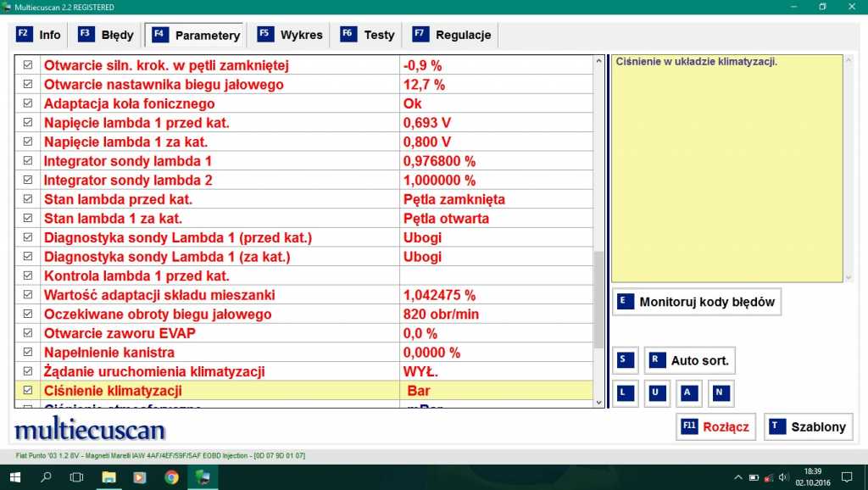Image resolution: width=868 pixels, height=490 pixels.
Task: Open File Explorer from the taskbar
Action: 109,477
